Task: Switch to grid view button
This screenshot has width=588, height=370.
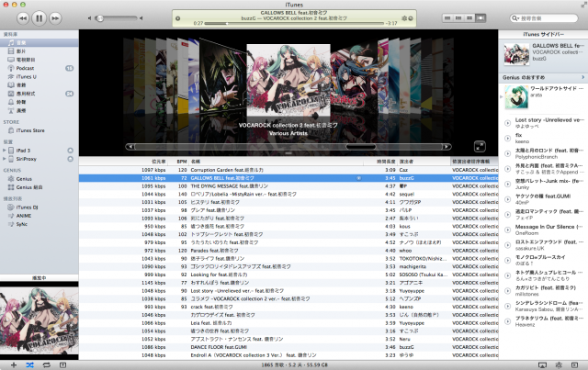Action: tap(469, 18)
